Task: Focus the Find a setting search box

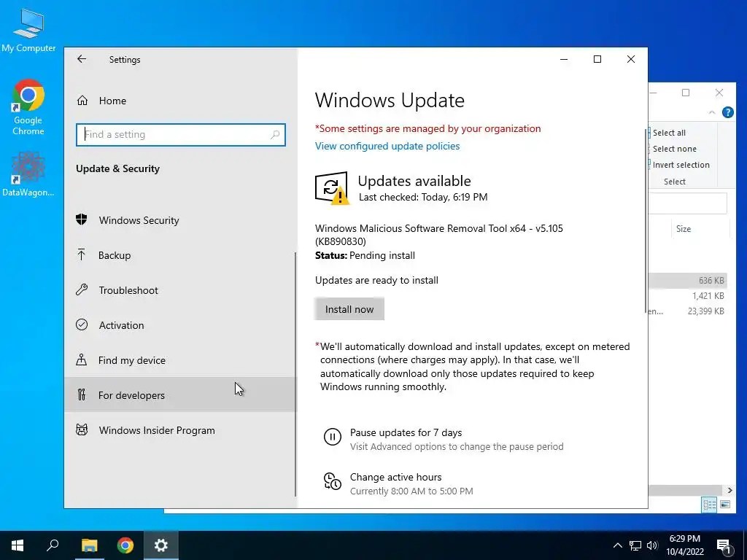Action: click(181, 135)
